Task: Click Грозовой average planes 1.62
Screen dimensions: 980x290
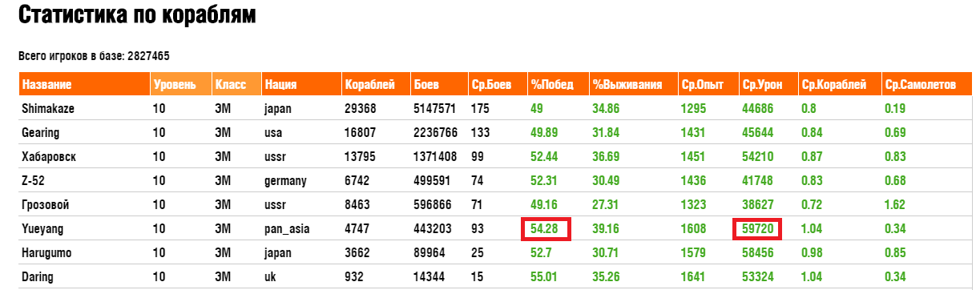Action: click(x=896, y=205)
